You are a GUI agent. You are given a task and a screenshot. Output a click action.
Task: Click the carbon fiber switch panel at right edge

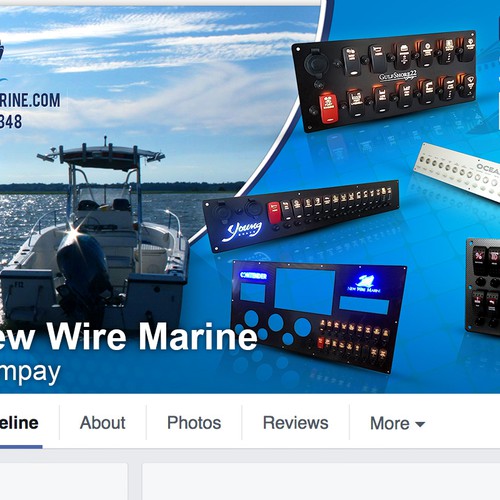(x=483, y=287)
